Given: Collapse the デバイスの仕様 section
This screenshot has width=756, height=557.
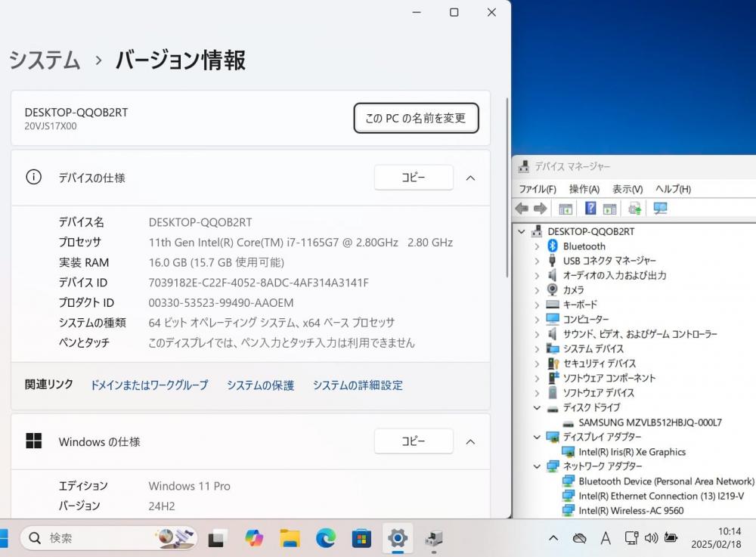Looking at the screenshot, I should 470,178.
